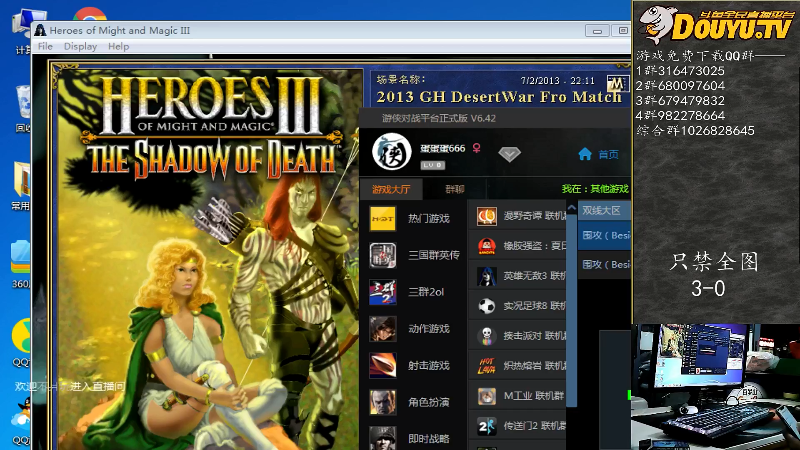
Task: Select the 双线大区 server region header
Action: (x=604, y=210)
